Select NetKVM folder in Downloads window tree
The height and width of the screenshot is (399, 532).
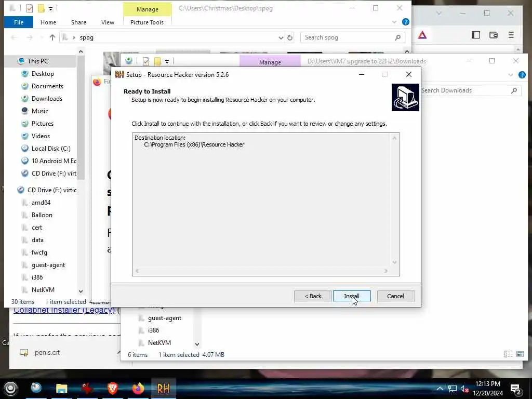tap(159, 343)
